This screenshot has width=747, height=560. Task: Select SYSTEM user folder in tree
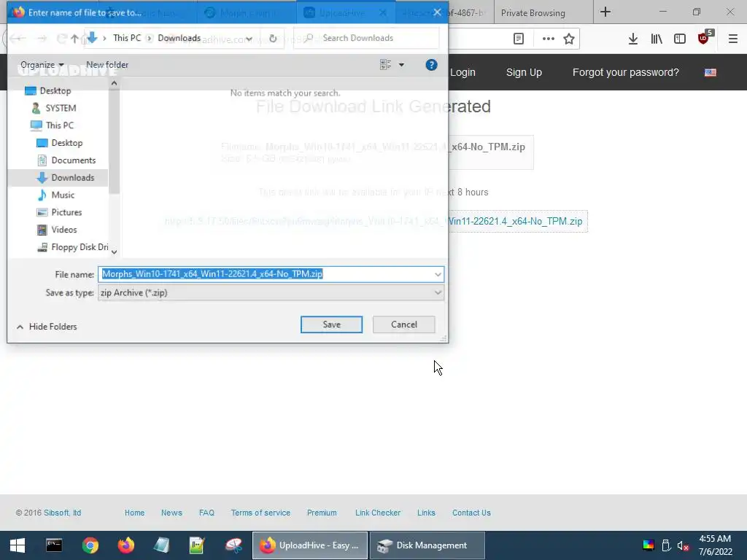click(53, 108)
